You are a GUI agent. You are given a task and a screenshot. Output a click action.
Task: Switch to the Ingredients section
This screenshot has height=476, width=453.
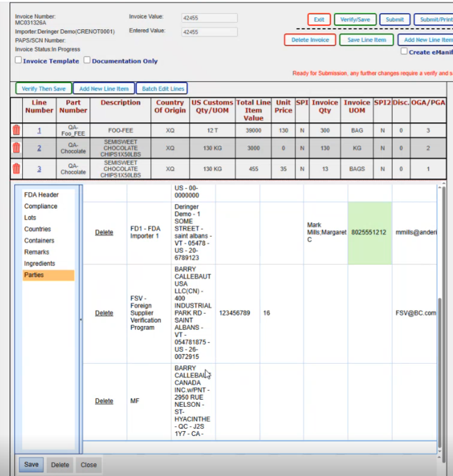point(39,264)
